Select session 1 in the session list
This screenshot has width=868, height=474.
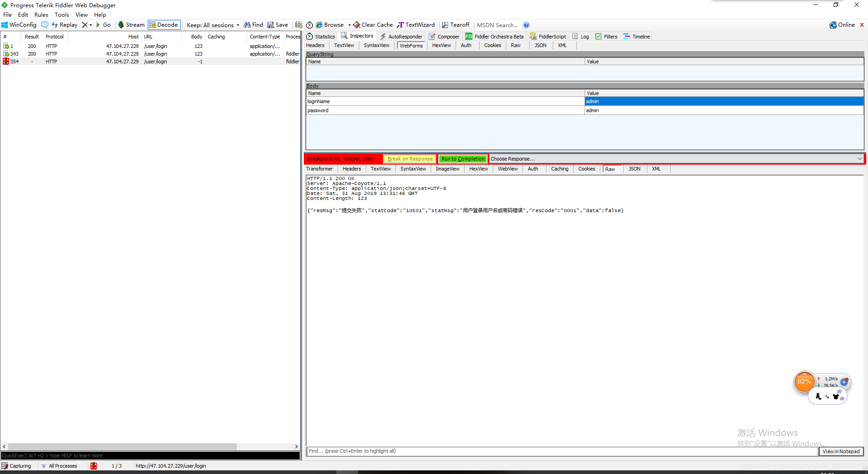(150, 46)
